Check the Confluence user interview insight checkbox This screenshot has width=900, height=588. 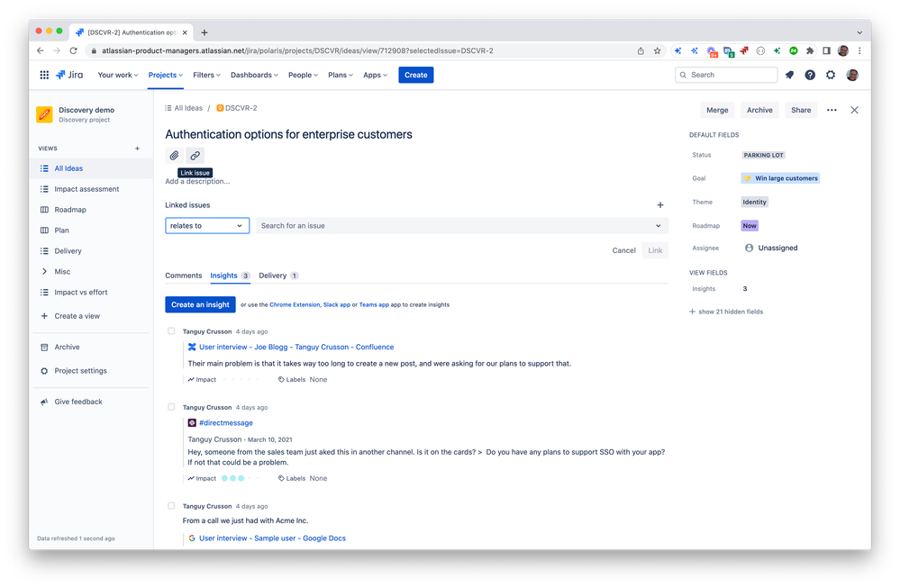pyautogui.click(x=171, y=331)
